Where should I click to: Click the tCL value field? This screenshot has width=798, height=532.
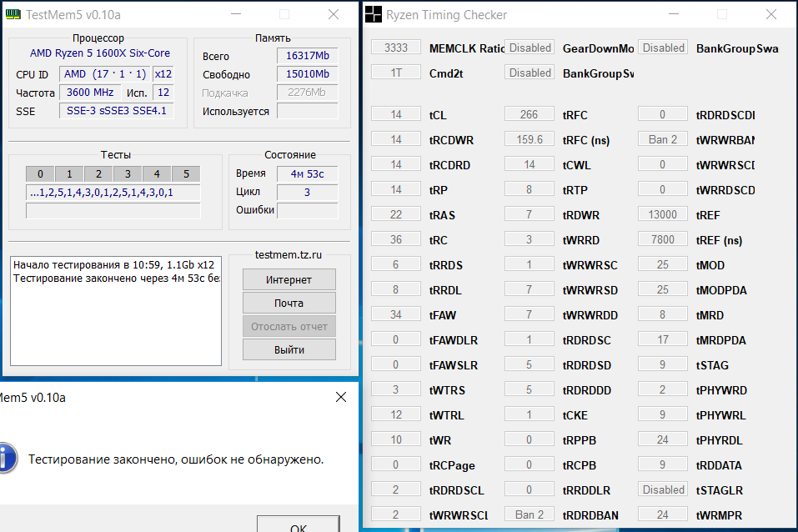click(396, 114)
